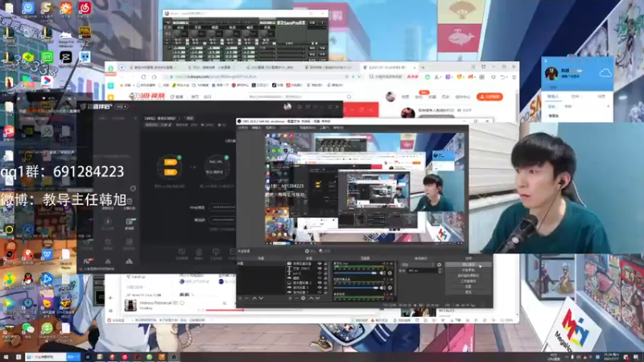This screenshot has width=644, height=362.
Task: Add a new scene in OBS
Action: [240, 298]
